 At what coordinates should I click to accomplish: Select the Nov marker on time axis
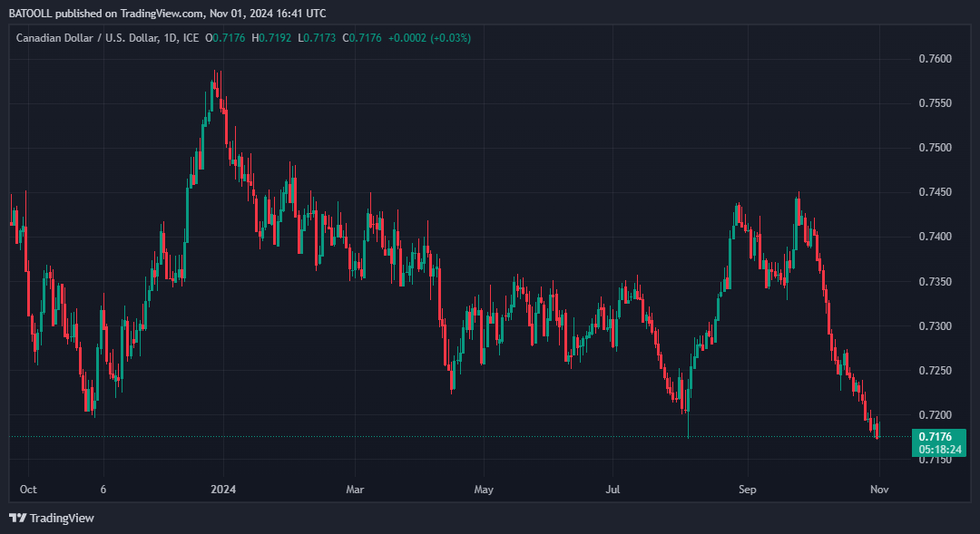[x=877, y=490]
